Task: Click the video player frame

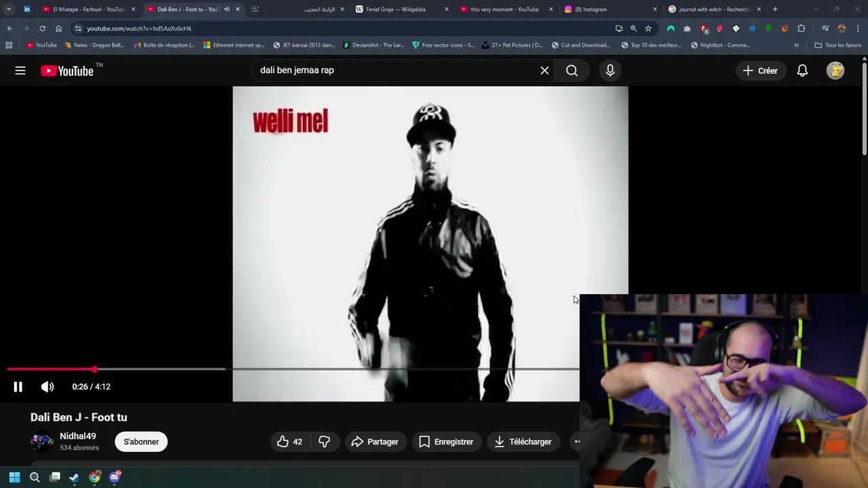Action: 430,244
